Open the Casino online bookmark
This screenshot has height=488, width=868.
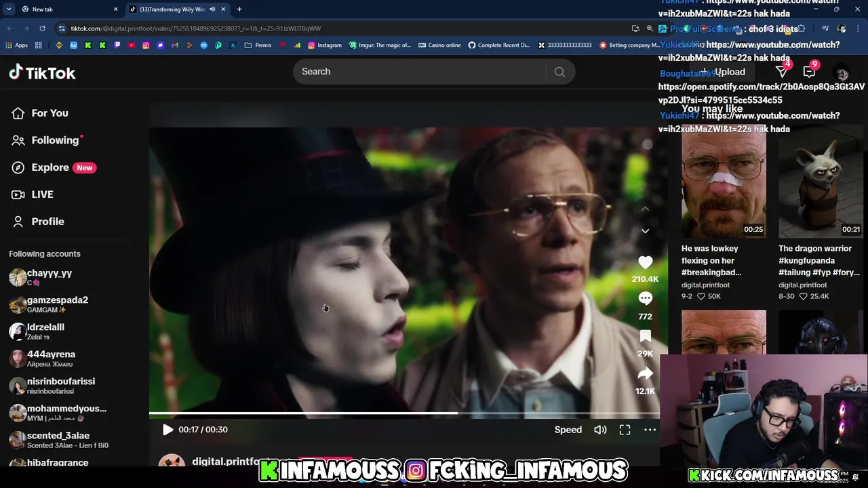pyautogui.click(x=439, y=45)
